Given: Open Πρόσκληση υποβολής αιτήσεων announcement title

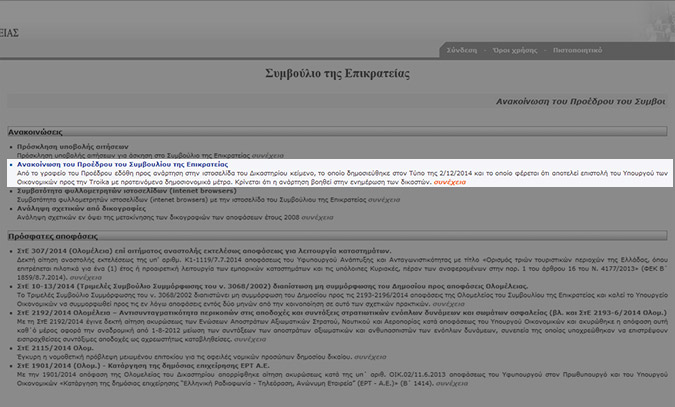Looking at the screenshot, I should (x=73, y=146).
